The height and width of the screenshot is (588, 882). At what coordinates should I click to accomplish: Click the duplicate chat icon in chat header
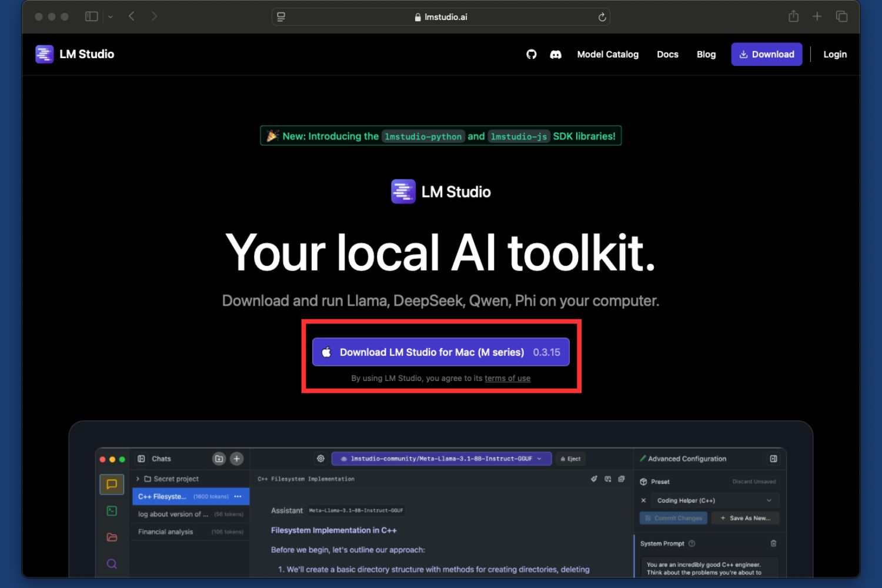(622, 479)
